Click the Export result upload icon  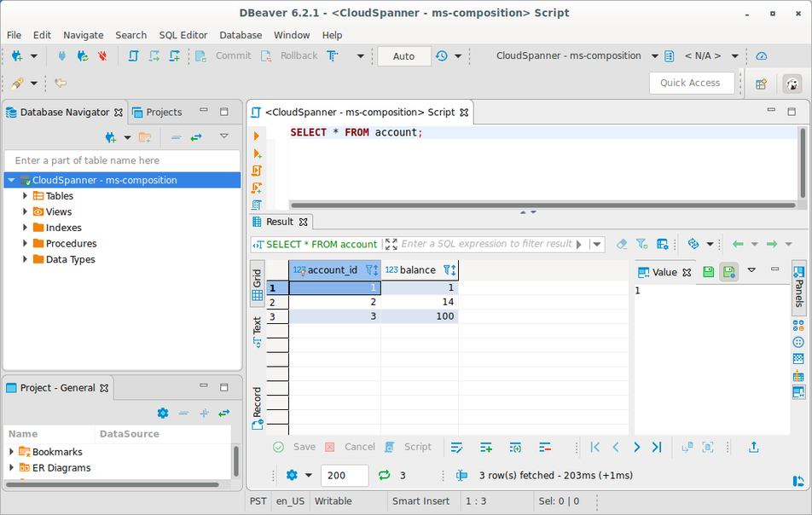pos(753,447)
